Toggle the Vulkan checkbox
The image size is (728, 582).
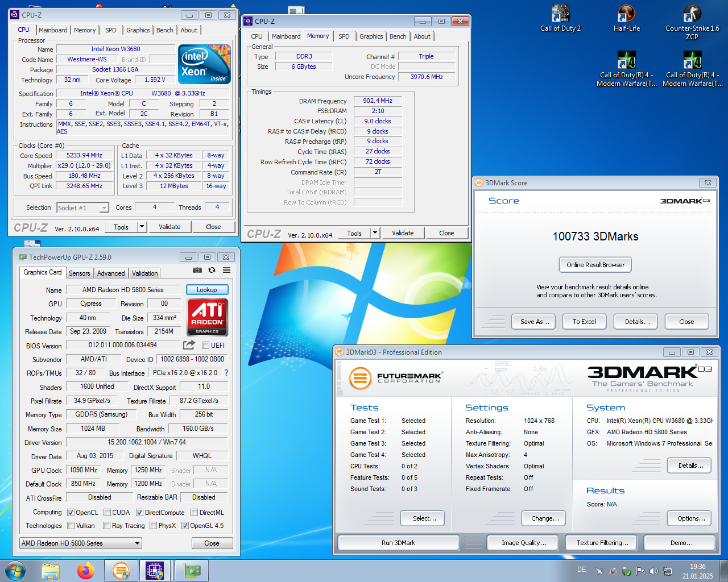pos(71,526)
